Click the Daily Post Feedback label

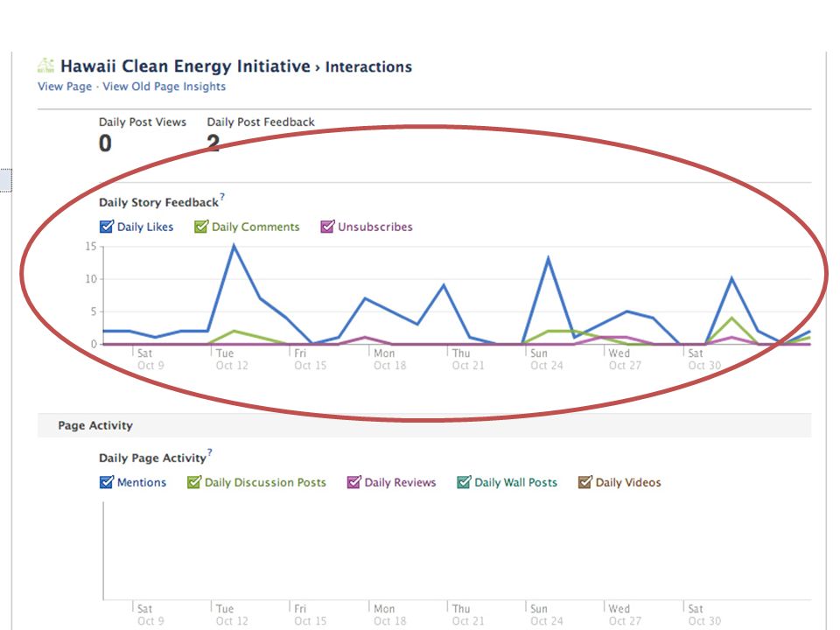coord(261,122)
